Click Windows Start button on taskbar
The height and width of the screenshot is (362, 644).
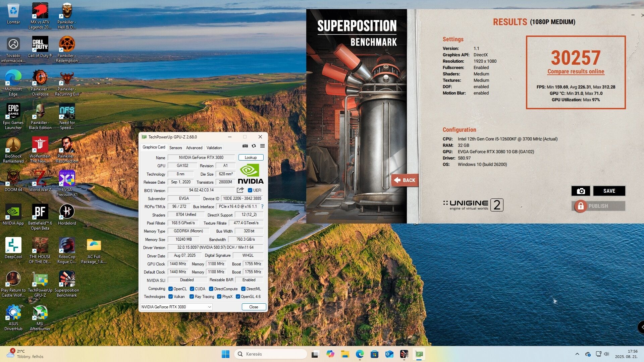point(225,354)
